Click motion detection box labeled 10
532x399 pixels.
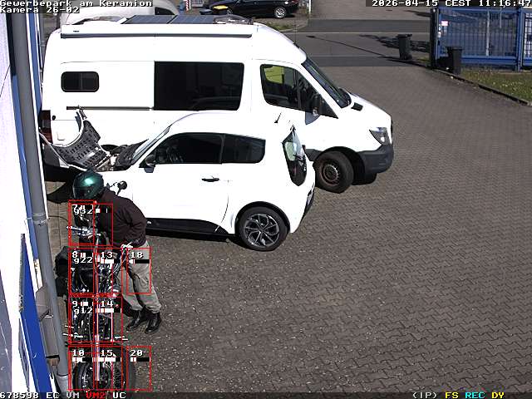click(x=81, y=368)
